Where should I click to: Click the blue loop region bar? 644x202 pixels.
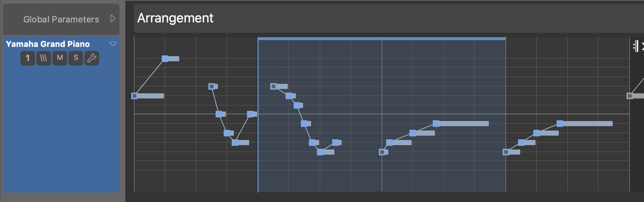[x=382, y=38]
